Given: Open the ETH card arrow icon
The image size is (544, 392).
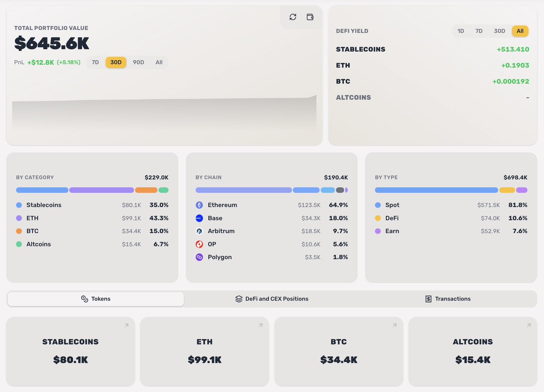Looking at the screenshot, I should 260,325.
